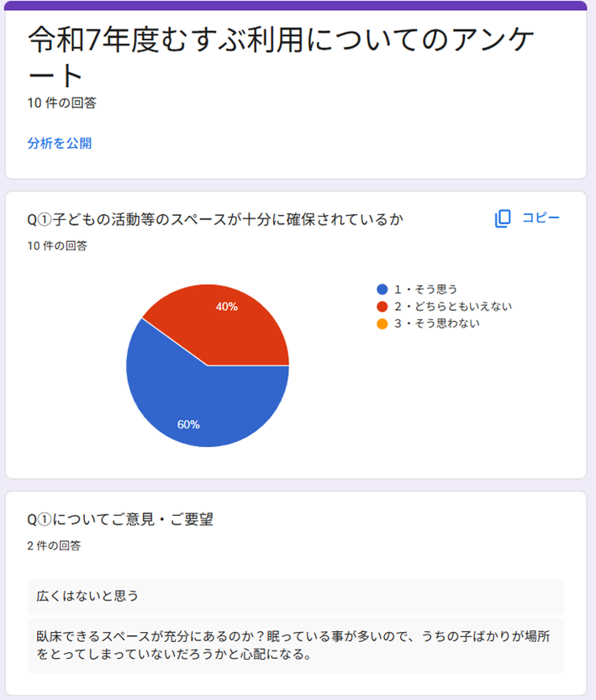Click blue legend dot for そう思う
Screen dimensions: 596x700
(382, 289)
